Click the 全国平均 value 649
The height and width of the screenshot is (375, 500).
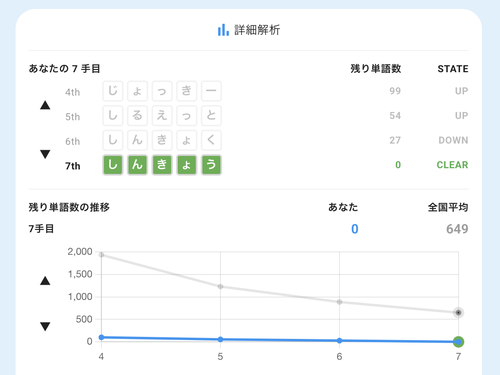pyautogui.click(x=457, y=229)
